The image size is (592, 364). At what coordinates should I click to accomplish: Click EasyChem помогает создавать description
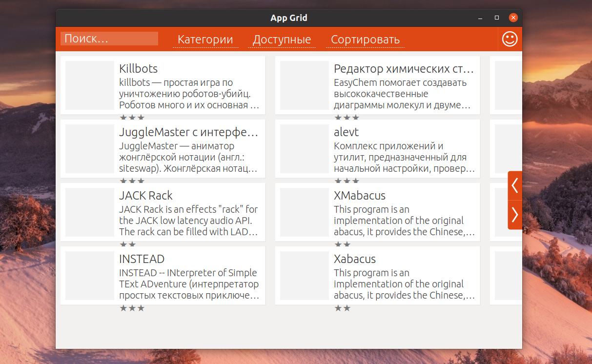(x=403, y=94)
